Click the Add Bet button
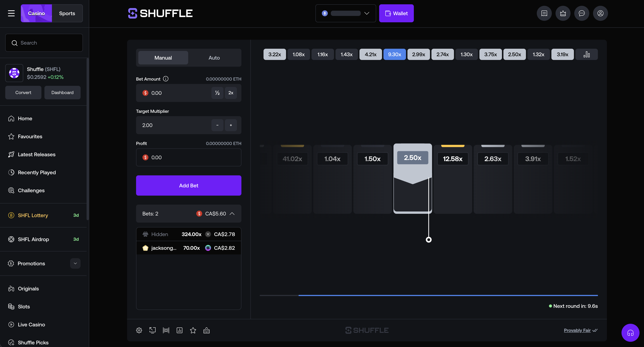Viewport: 644px width, 347px height. 189,185
